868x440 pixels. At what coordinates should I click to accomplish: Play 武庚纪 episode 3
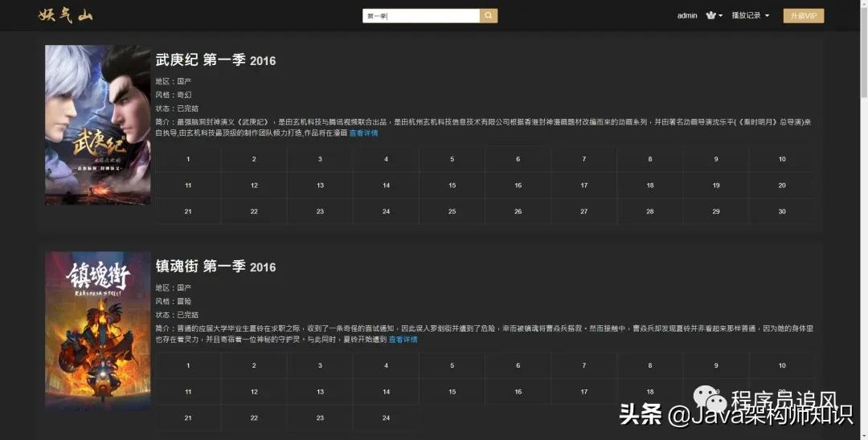tap(320, 159)
